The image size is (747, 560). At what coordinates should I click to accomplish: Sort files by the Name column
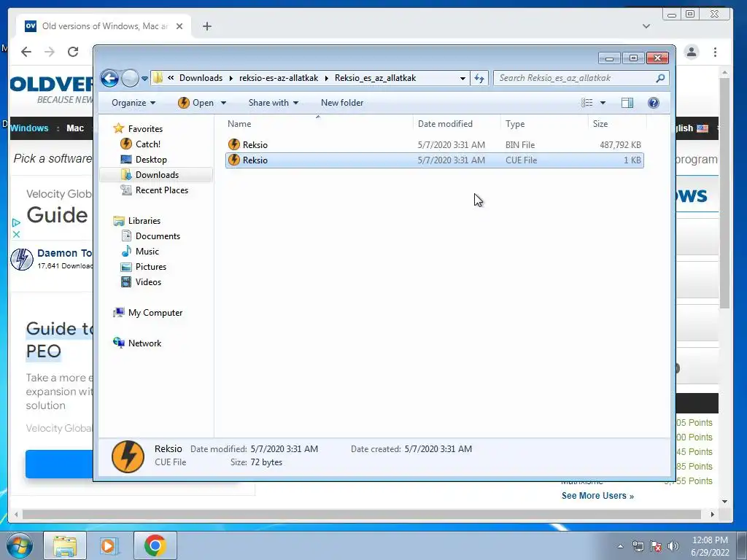318,124
